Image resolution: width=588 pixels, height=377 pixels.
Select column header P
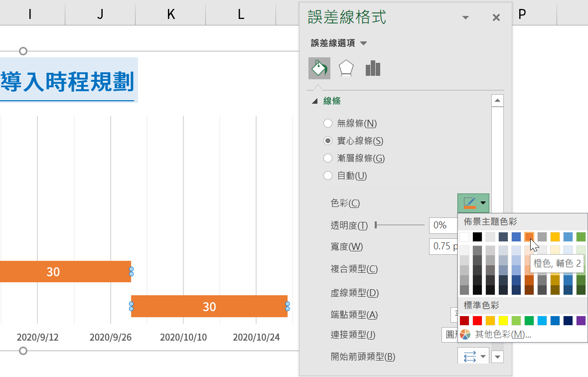point(522,14)
